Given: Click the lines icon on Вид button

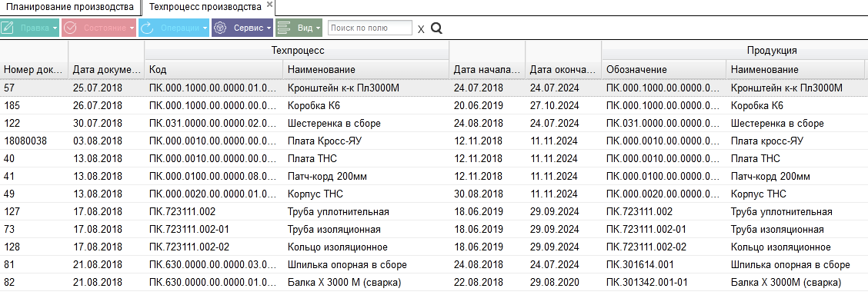Looking at the screenshot, I should pos(283,28).
